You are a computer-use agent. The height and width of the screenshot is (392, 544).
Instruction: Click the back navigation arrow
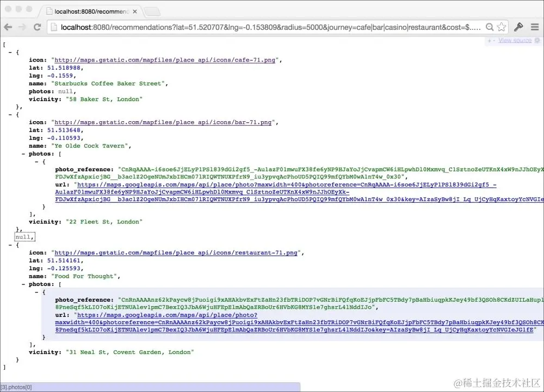pos(8,27)
